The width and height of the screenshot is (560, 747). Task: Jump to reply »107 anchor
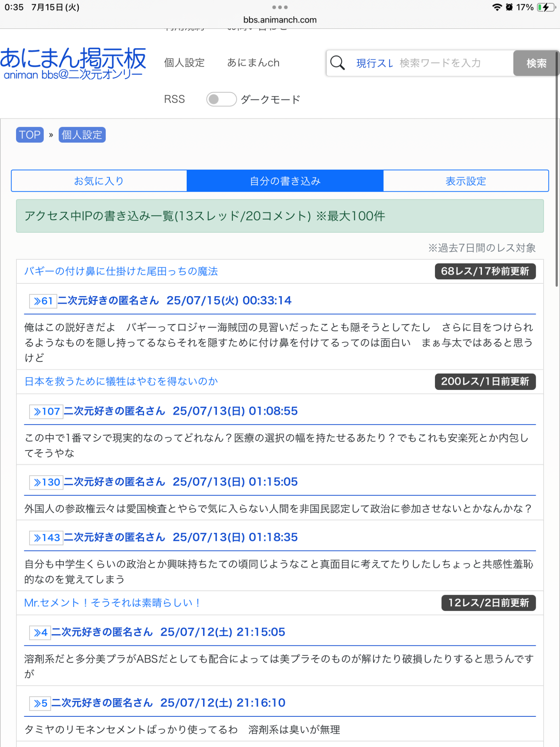point(46,412)
